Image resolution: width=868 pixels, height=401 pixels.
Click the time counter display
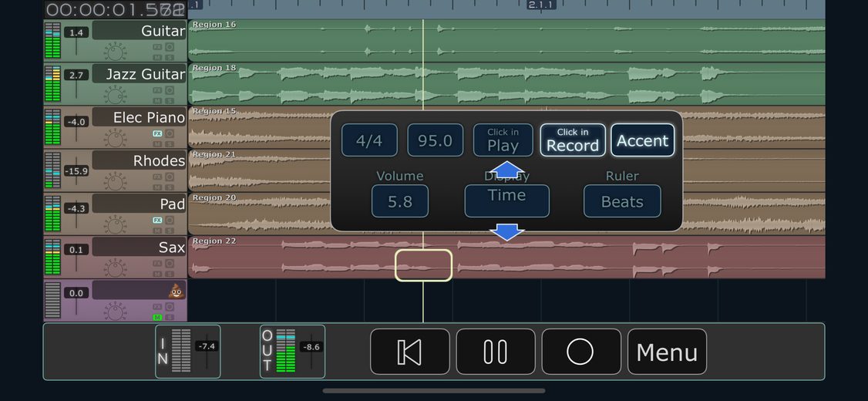(x=115, y=8)
